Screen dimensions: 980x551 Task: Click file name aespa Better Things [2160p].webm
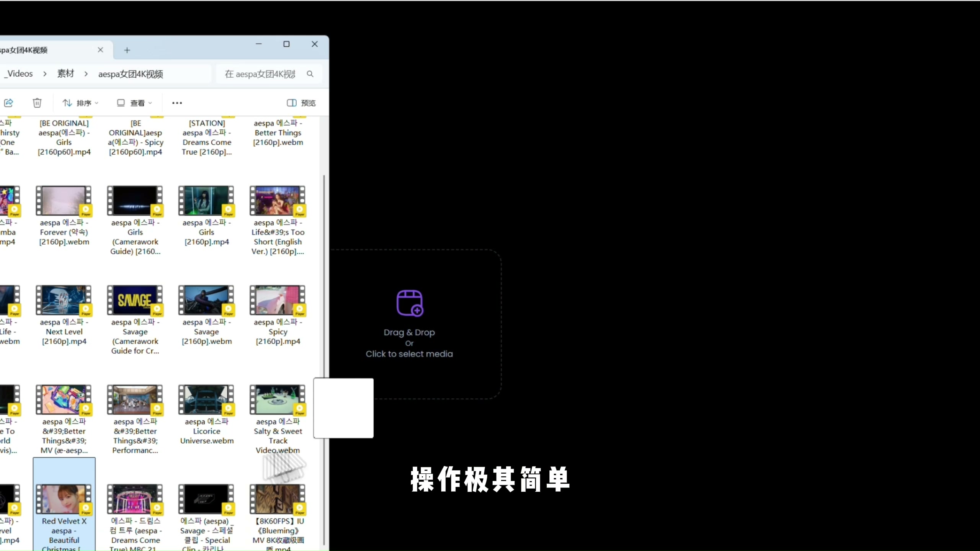coord(278,133)
